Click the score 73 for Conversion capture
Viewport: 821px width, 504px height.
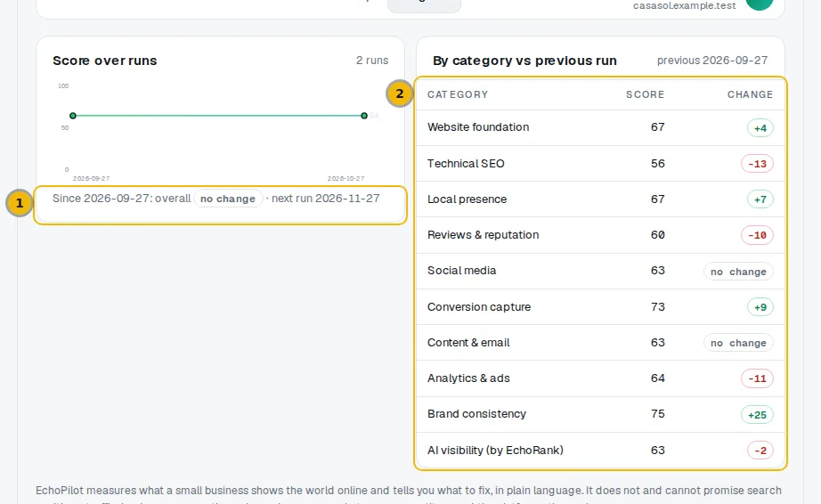click(658, 306)
